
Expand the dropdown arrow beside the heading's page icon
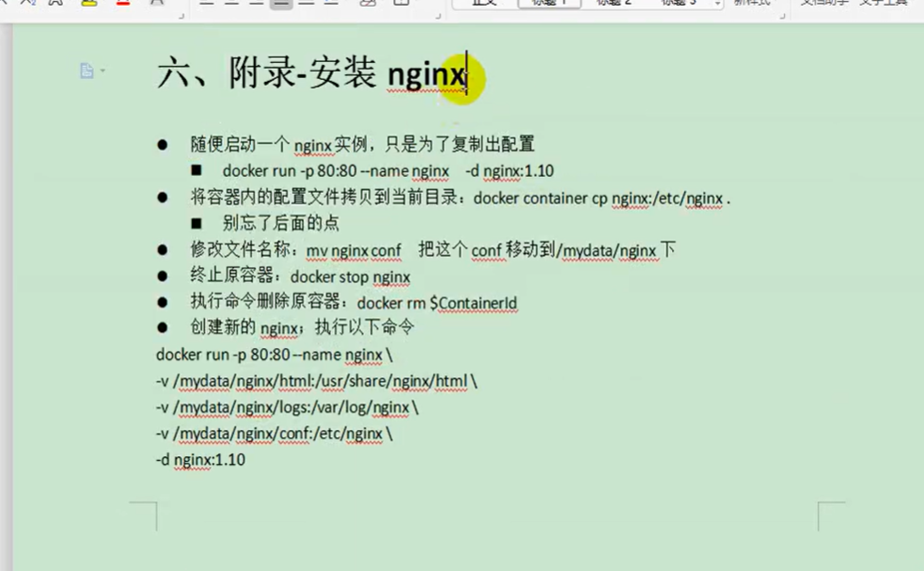pos(104,71)
